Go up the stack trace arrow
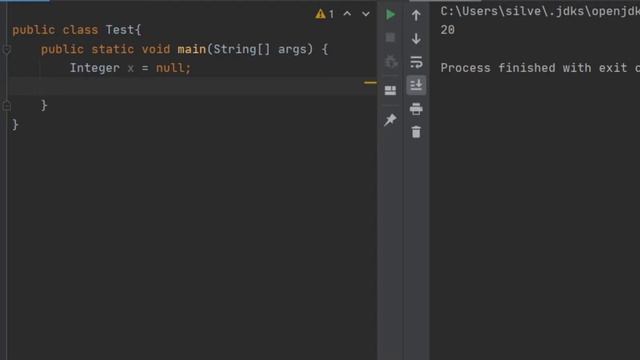This screenshot has height=360, width=640. click(x=416, y=15)
